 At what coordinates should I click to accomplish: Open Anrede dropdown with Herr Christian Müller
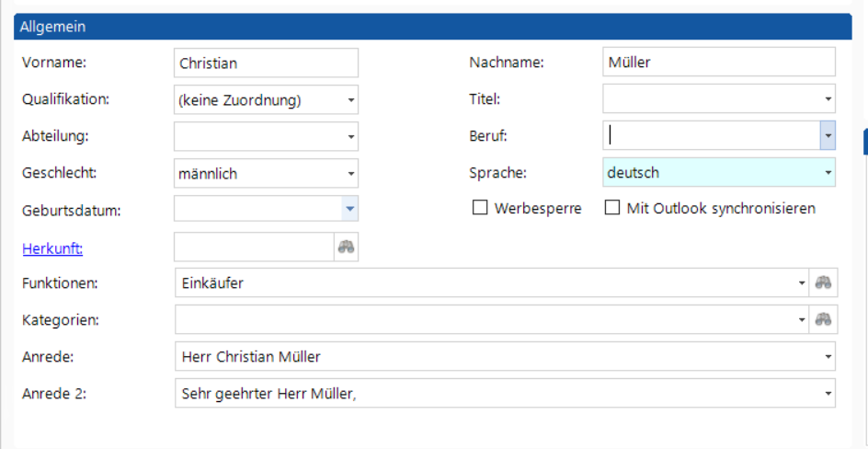[x=506, y=357]
